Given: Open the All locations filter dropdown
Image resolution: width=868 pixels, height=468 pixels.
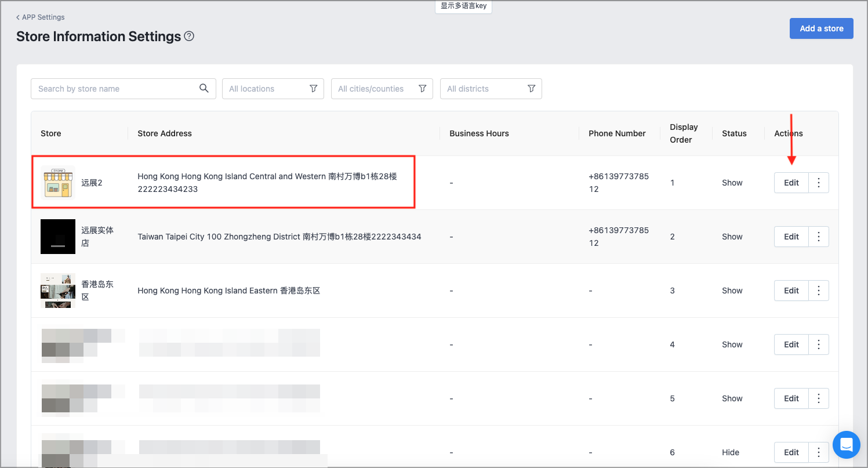Looking at the screenshot, I should coord(273,89).
